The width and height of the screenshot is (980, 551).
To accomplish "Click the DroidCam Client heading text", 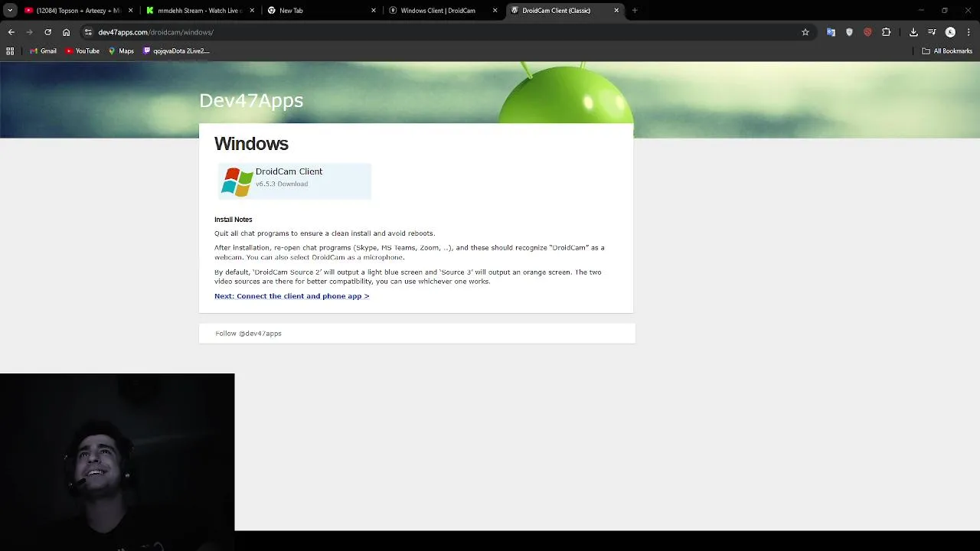I will [289, 171].
